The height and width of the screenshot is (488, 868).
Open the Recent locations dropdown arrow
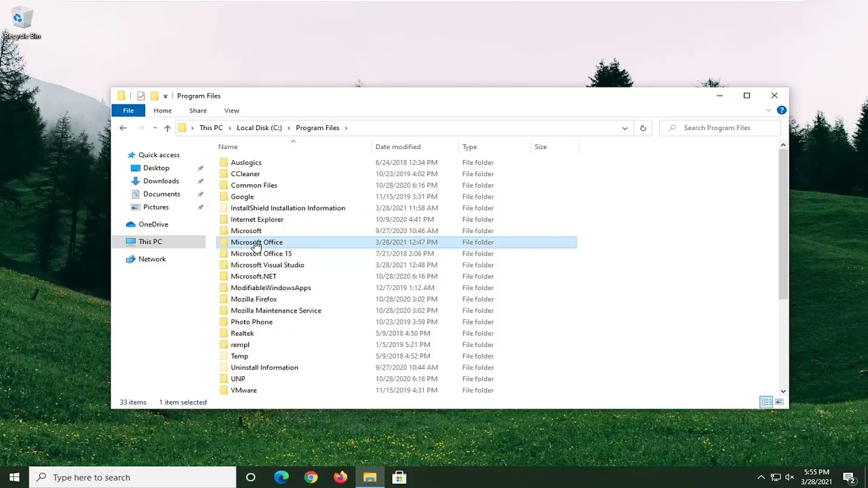click(x=155, y=128)
